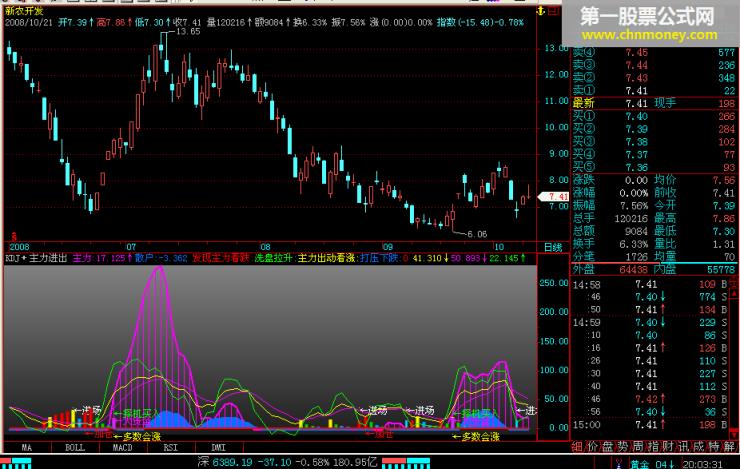Open the 讯 news tab in the right panel
The image size is (740, 469).
[x=683, y=446]
